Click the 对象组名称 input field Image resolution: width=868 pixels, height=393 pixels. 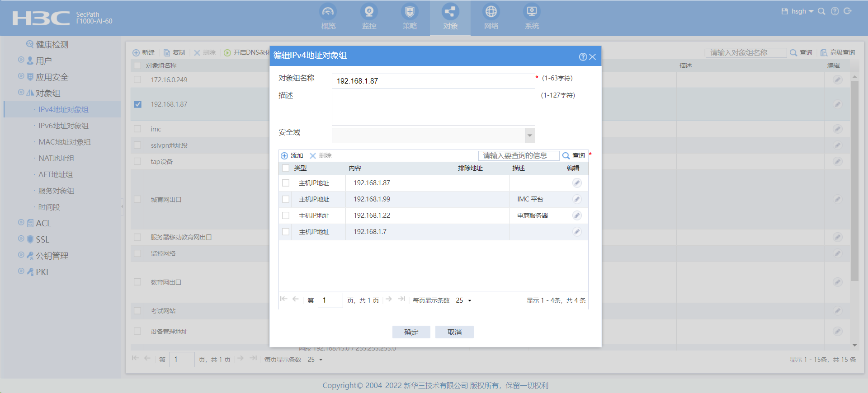tap(433, 81)
